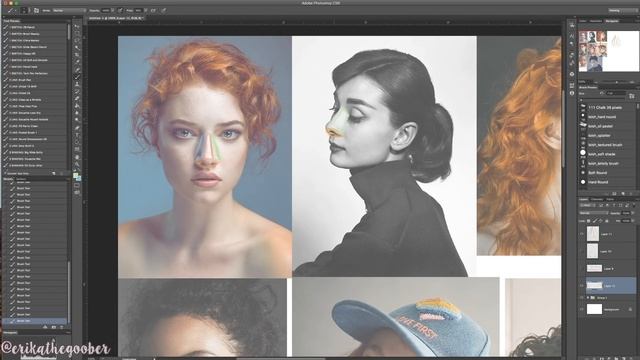Open the Brush panel toggle in options bar
The width and height of the screenshot is (640, 360).
click(x=36, y=10)
